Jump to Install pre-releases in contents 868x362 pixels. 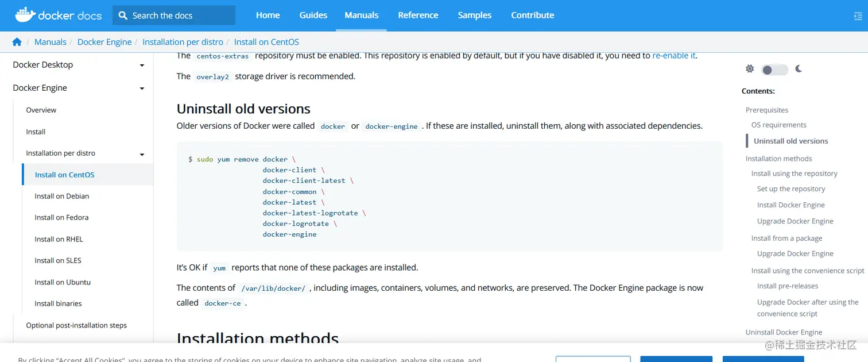tap(788, 286)
